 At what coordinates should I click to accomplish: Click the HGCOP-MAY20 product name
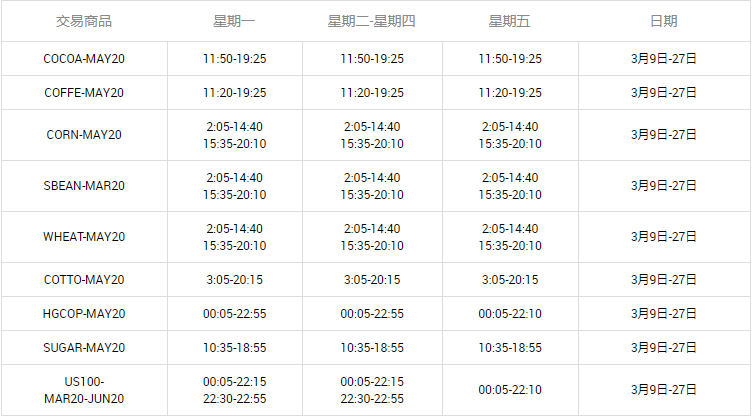point(84,314)
